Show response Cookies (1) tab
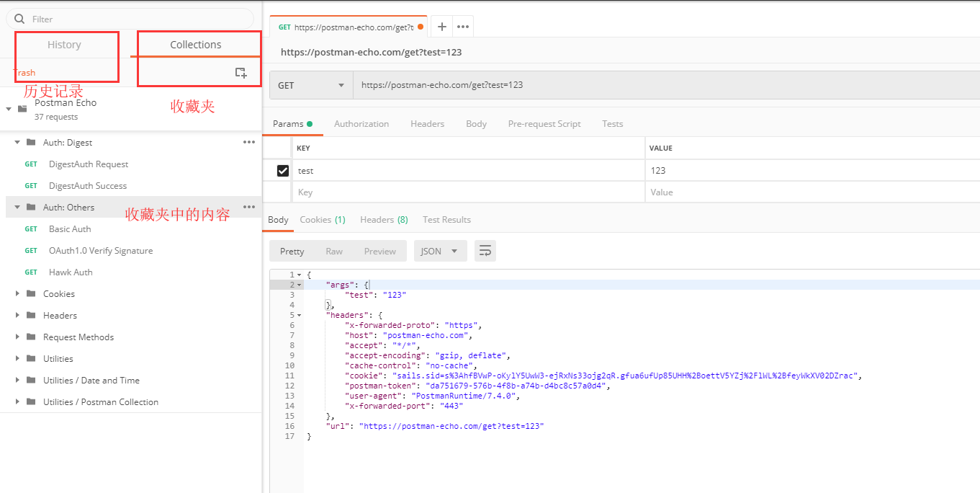The image size is (980, 493). click(x=323, y=220)
